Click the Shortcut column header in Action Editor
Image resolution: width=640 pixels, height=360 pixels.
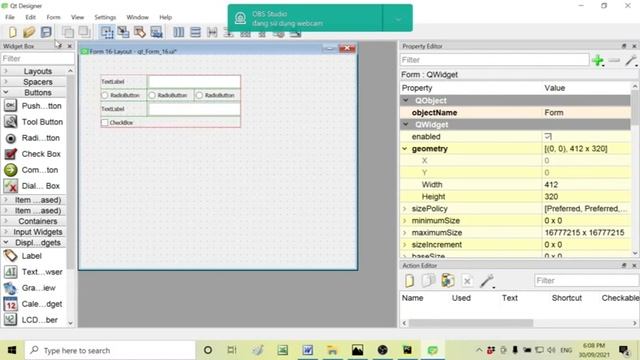pyautogui.click(x=567, y=298)
